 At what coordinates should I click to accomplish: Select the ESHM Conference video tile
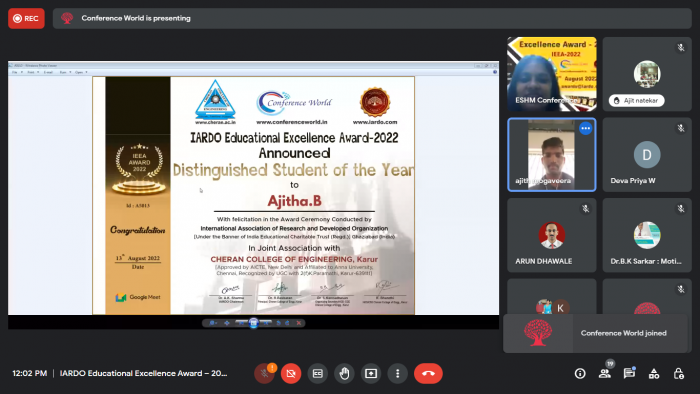(552, 74)
